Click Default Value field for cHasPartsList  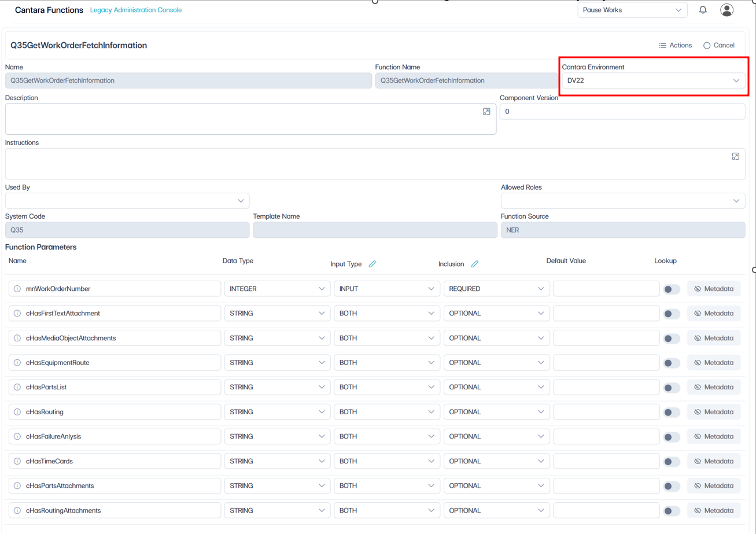(606, 387)
